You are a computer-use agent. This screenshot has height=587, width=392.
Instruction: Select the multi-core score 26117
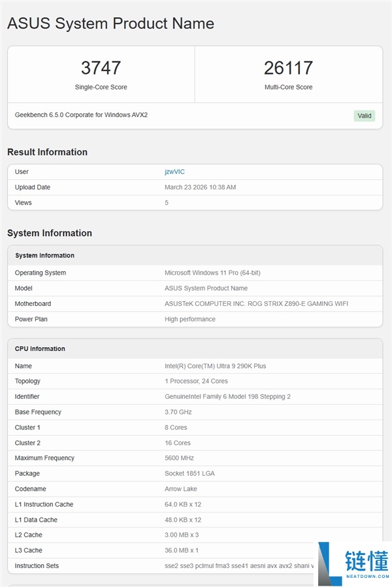[288, 68]
